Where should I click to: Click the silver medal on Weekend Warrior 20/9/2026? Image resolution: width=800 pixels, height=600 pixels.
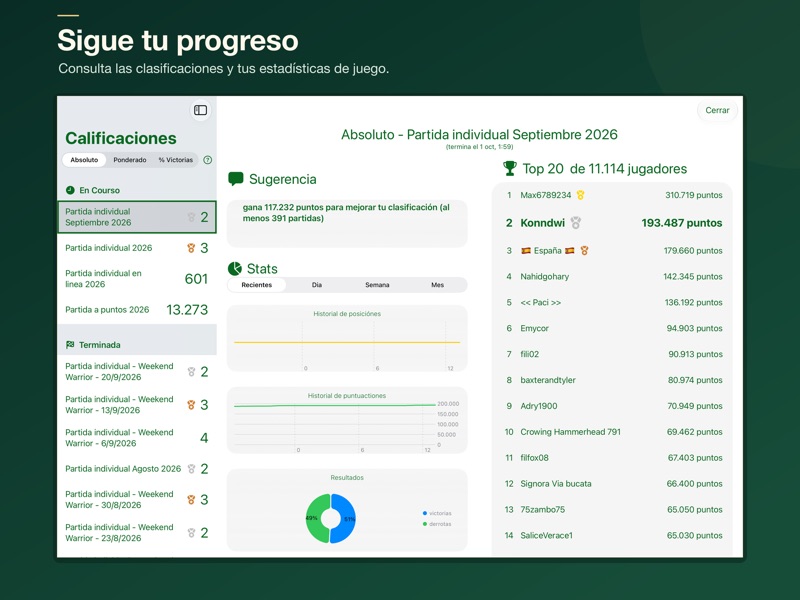click(191, 372)
